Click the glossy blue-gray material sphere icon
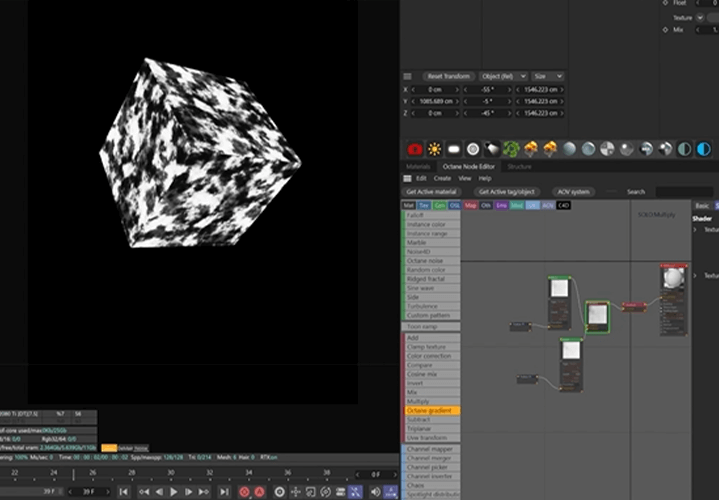This screenshot has height=500, width=719. [588, 149]
